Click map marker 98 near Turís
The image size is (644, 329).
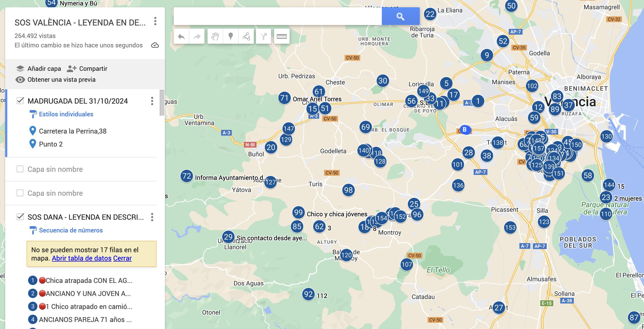[x=348, y=190]
